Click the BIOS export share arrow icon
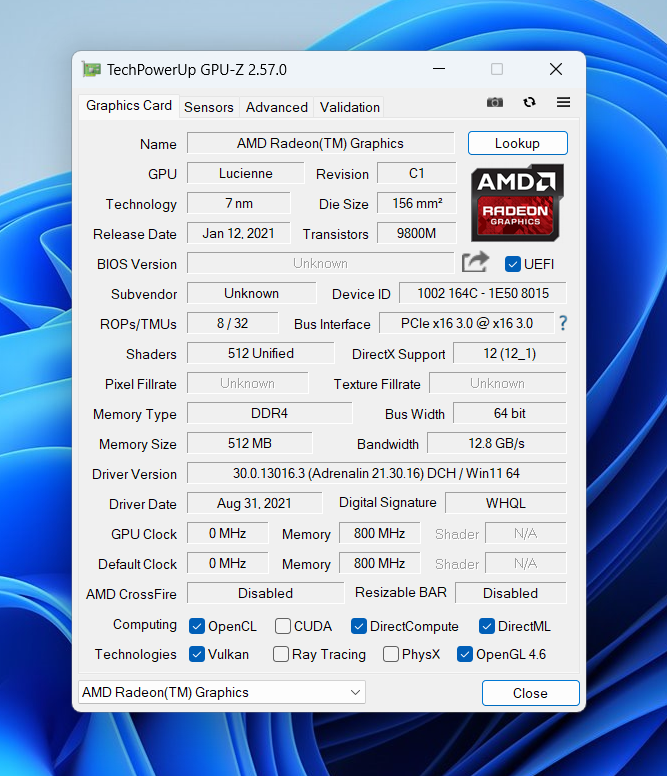Viewport: 667px width, 776px height. (475, 262)
